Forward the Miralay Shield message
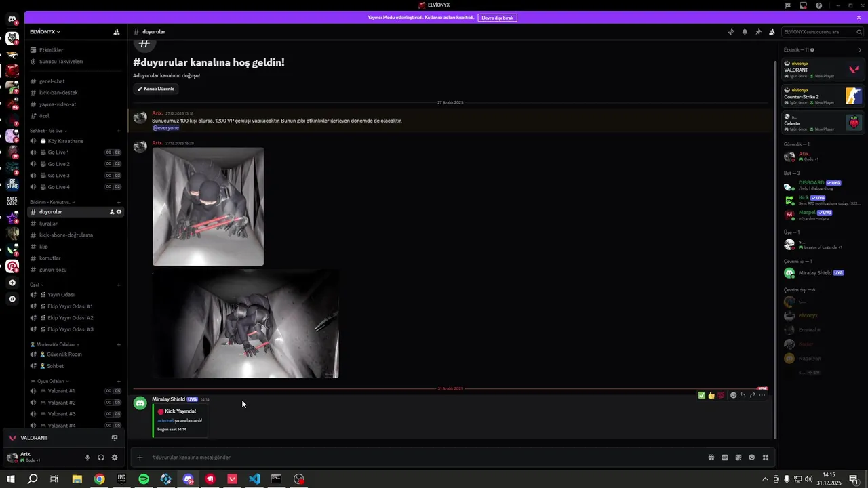868x488 pixels. [752, 395]
